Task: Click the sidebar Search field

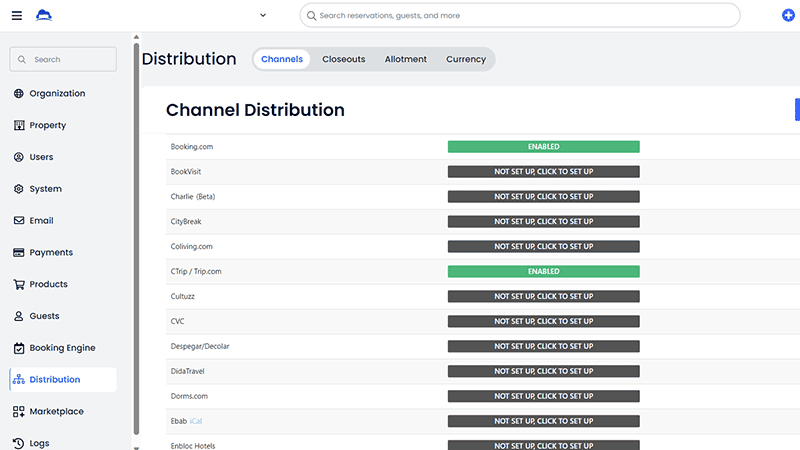Action: [63, 59]
